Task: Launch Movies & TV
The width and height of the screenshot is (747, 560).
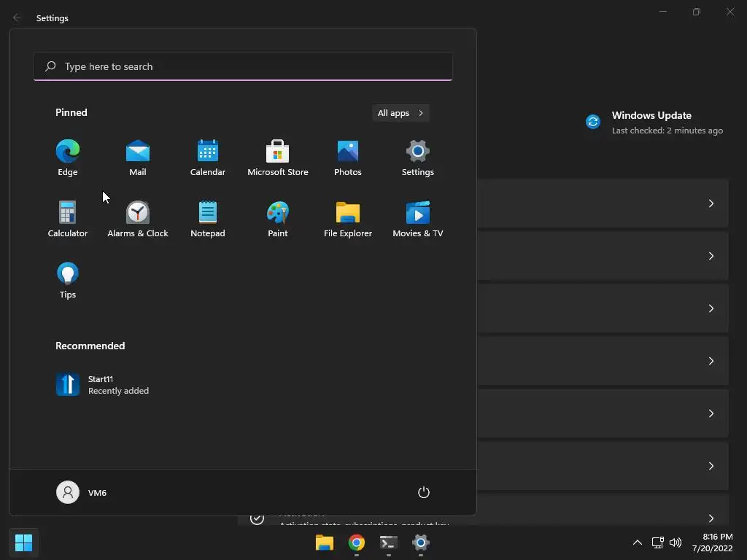Action: pos(418,219)
